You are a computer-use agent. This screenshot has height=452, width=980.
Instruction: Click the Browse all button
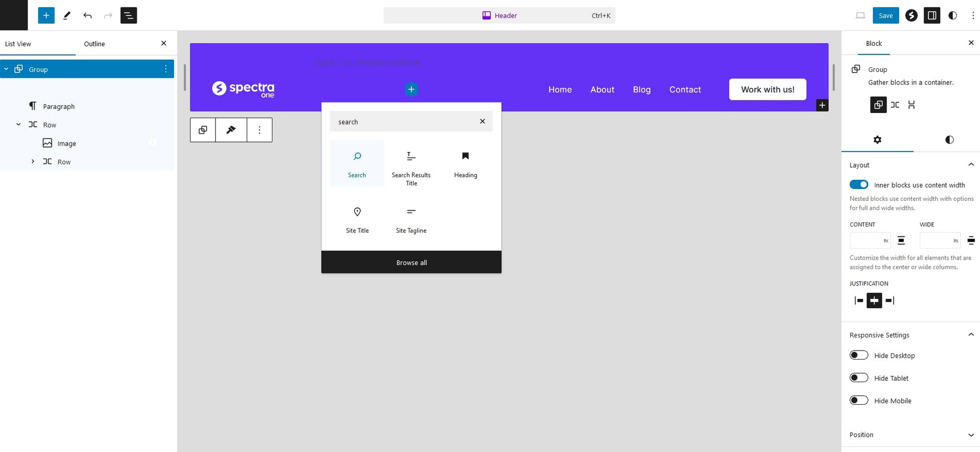point(411,262)
